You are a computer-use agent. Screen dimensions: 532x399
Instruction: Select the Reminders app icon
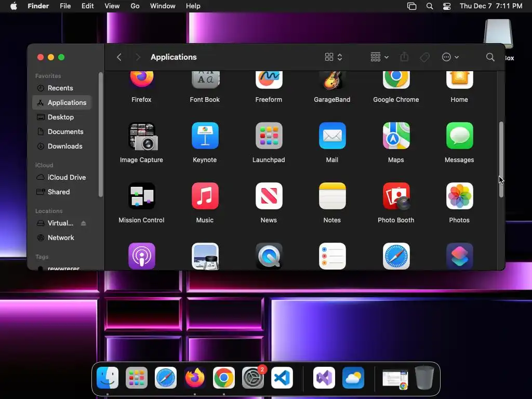332,256
